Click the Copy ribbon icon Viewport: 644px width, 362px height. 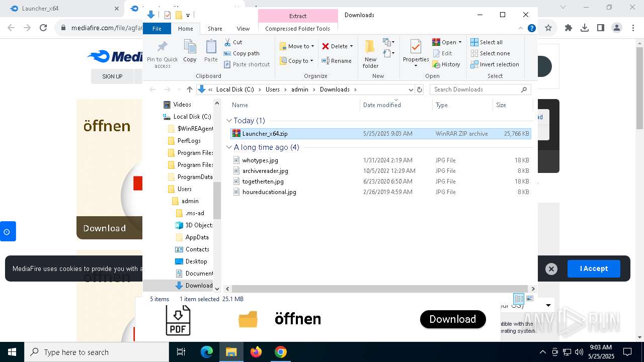(x=190, y=51)
